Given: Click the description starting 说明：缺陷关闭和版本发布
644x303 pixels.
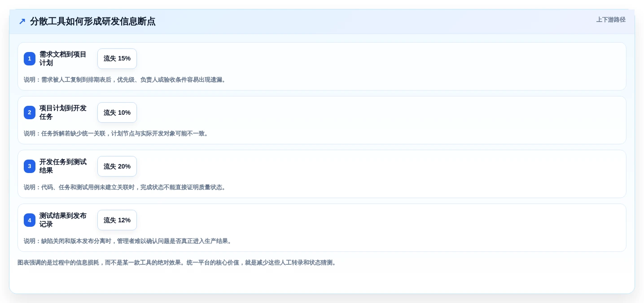Looking at the screenshot, I should (128, 241).
